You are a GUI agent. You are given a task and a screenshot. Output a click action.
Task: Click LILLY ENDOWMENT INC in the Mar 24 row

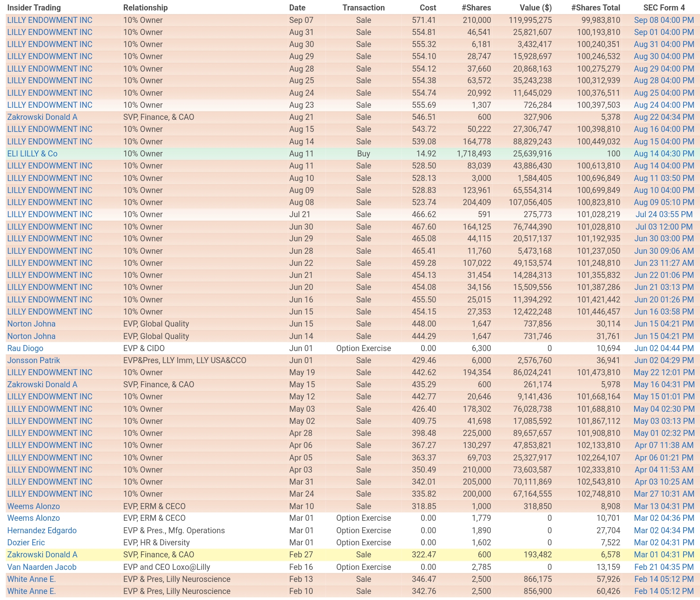50,494
